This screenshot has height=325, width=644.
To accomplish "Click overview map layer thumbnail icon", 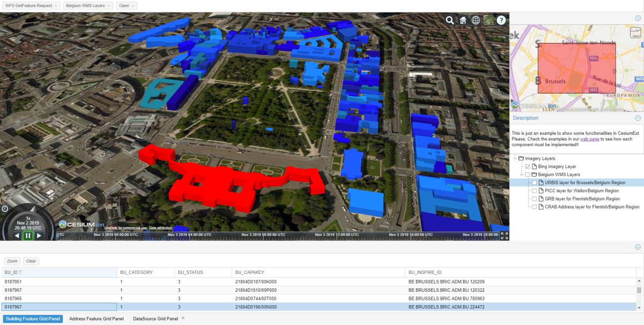I will [x=636, y=32].
